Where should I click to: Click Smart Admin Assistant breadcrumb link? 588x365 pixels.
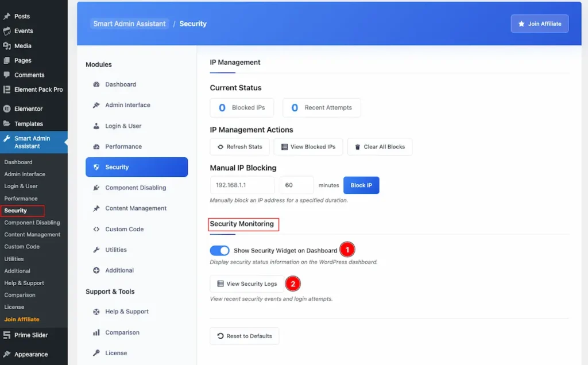(129, 24)
